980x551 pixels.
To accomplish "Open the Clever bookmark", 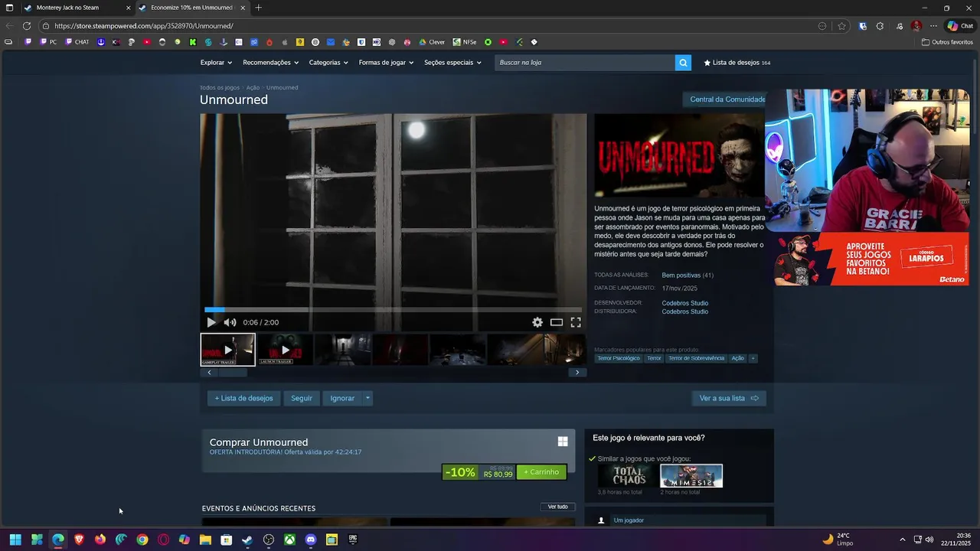I will (x=433, y=42).
